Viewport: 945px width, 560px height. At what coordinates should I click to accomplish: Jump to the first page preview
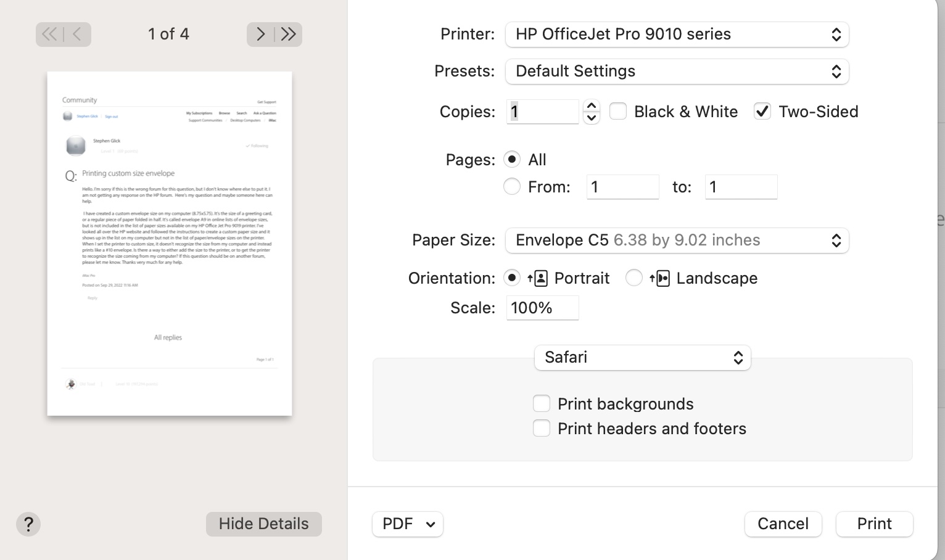(49, 34)
